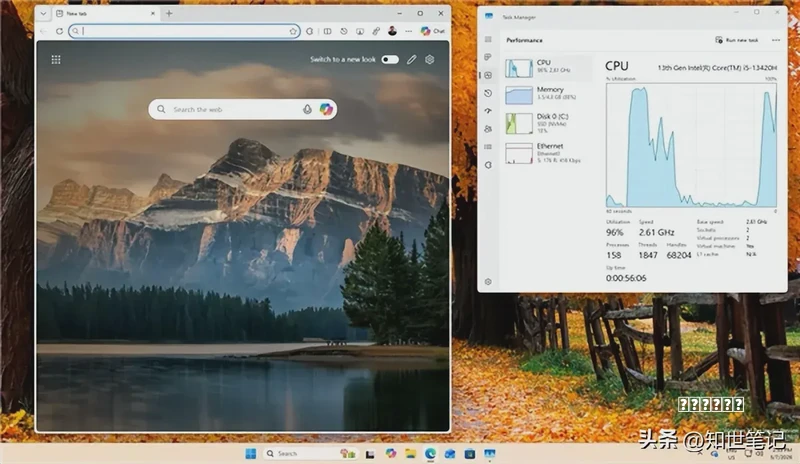Focus the Edge address bar
The image size is (800, 464).
click(x=184, y=31)
